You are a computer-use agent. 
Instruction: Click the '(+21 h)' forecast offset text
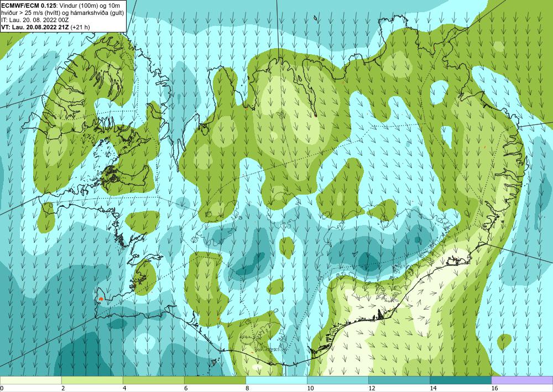80,27
